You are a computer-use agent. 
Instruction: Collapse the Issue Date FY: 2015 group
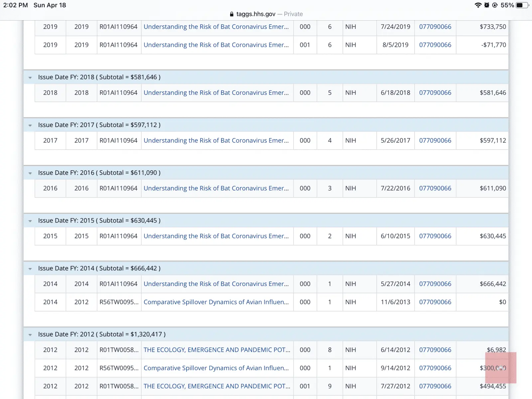click(x=30, y=221)
